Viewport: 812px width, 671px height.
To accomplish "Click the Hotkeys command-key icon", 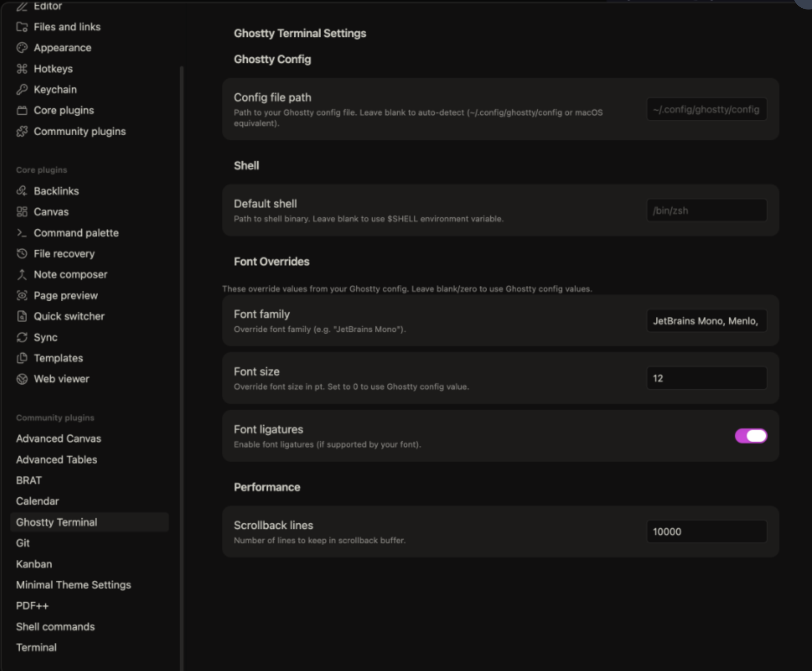I will 22,69.
